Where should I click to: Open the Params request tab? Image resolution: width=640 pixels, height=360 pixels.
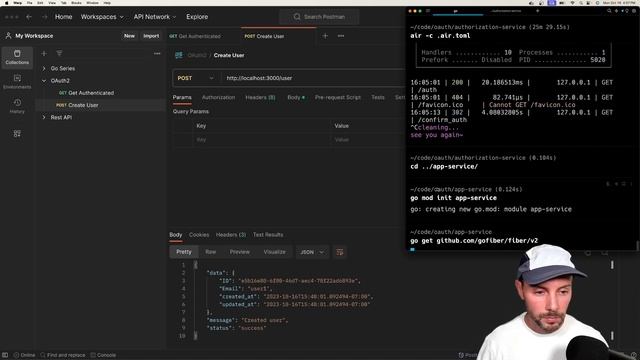[182, 98]
